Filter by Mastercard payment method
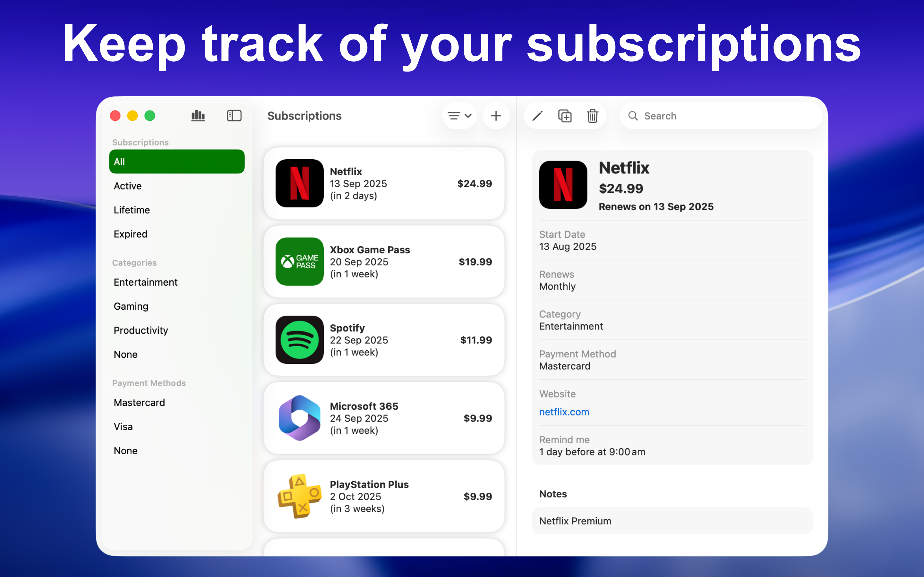This screenshot has width=924, height=577. (139, 403)
